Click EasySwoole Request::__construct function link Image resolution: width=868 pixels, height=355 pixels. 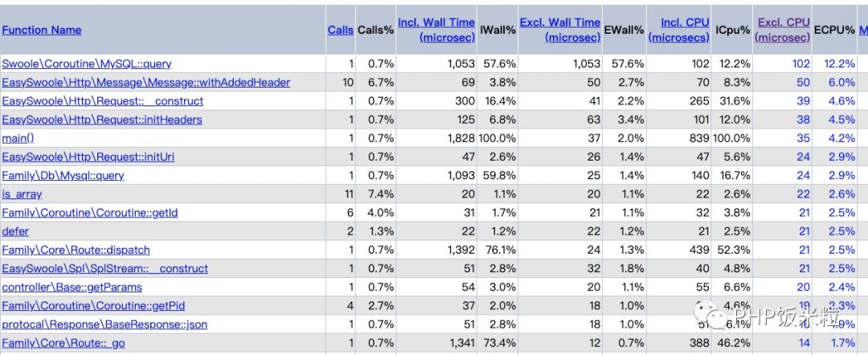pos(102,101)
